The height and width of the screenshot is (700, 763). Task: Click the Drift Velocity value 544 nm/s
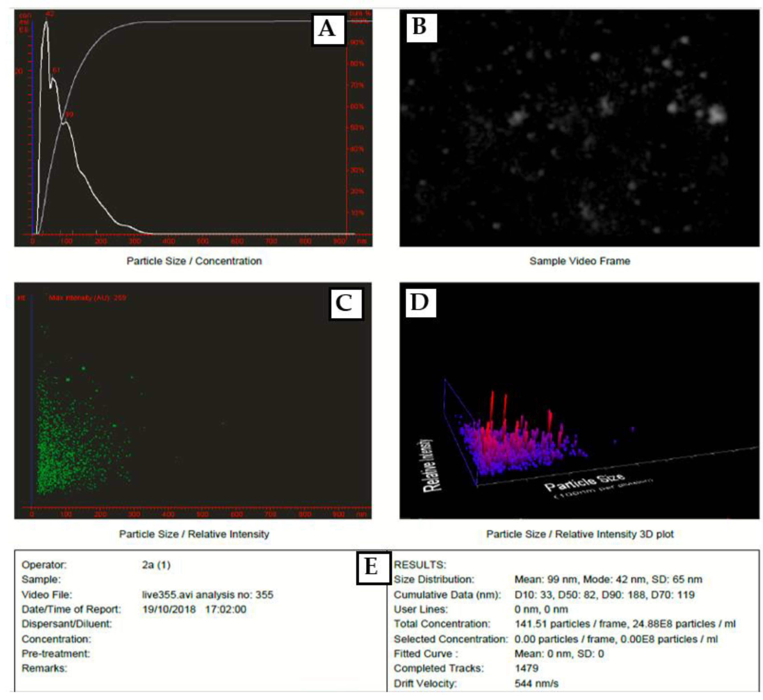tap(536, 683)
